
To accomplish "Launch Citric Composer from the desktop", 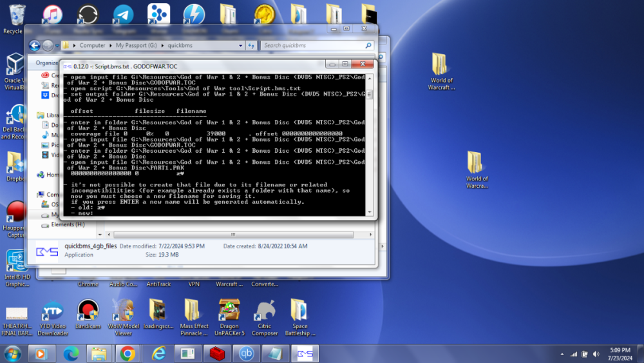I will [x=265, y=311].
